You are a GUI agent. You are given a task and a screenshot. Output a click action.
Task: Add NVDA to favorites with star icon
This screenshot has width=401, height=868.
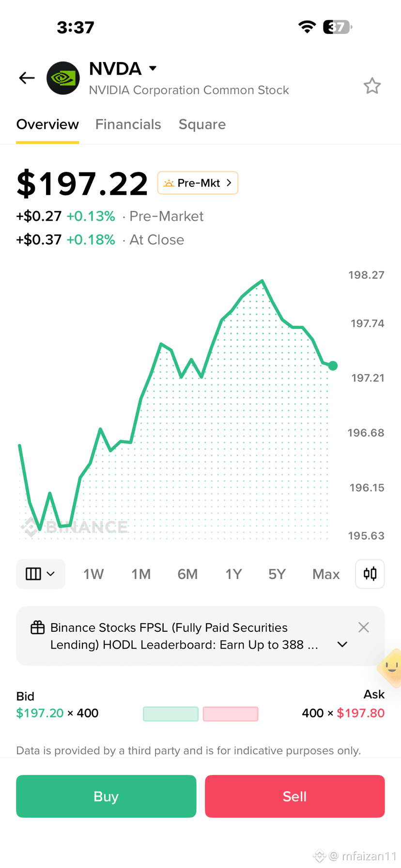372,86
